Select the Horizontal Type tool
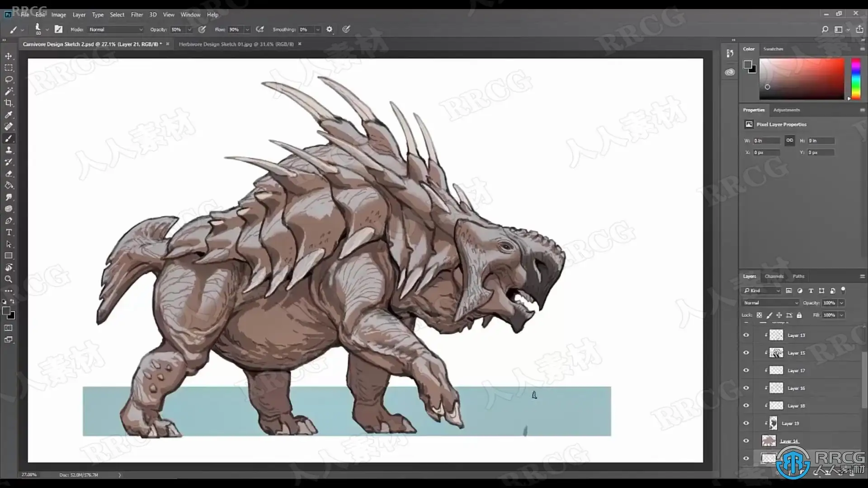Image resolution: width=868 pixels, height=488 pixels. click(9, 232)
